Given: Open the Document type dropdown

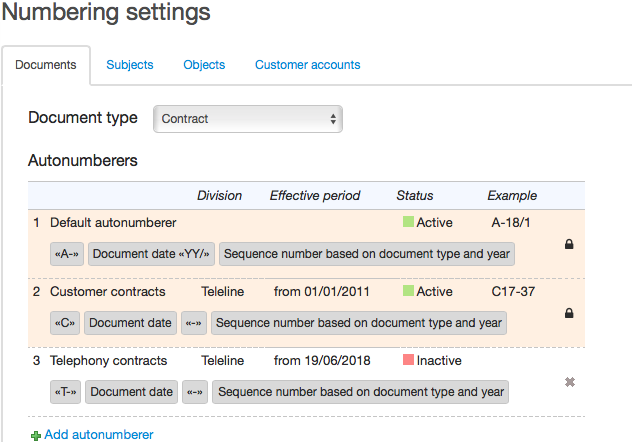Looking at the screenshot, I should (248, 119).
